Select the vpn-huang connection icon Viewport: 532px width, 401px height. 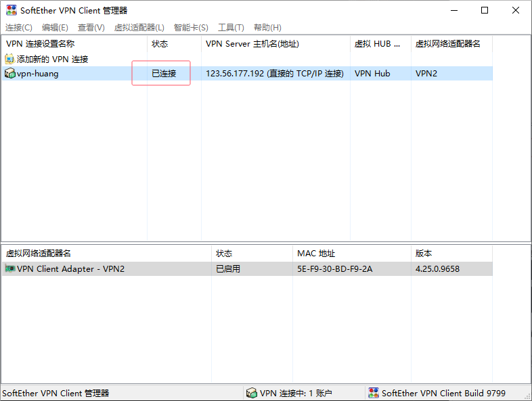9,74
